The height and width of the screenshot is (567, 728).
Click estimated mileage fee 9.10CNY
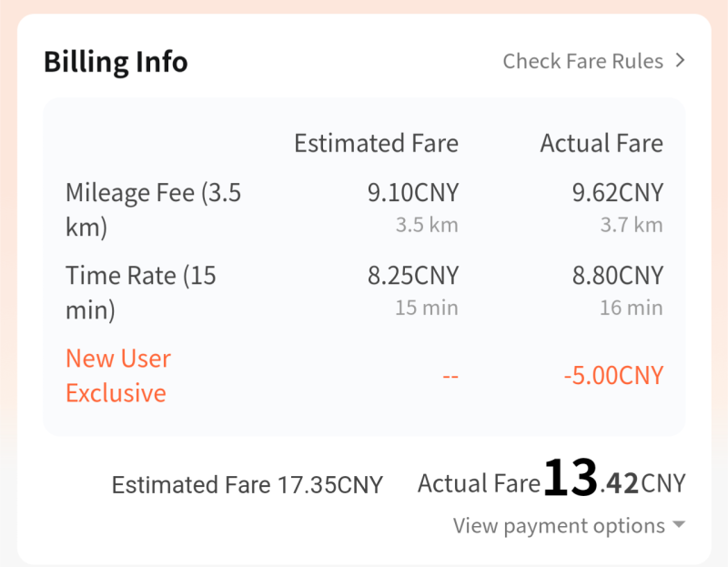click(x=412, y=193)
